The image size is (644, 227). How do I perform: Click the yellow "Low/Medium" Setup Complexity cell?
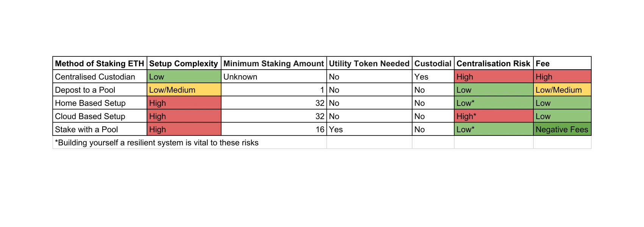click(x=184, y=90)
